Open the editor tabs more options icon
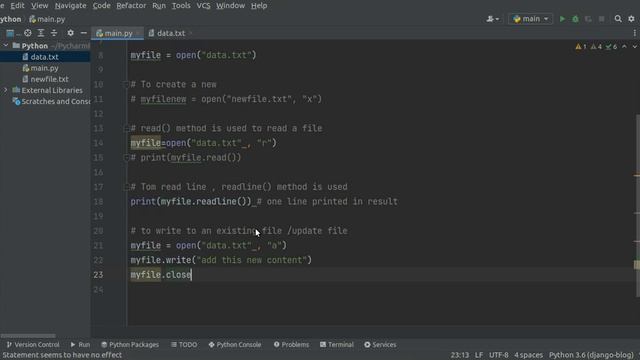The width and height of the screenshot is (640, 360). [x=635, y=33]
